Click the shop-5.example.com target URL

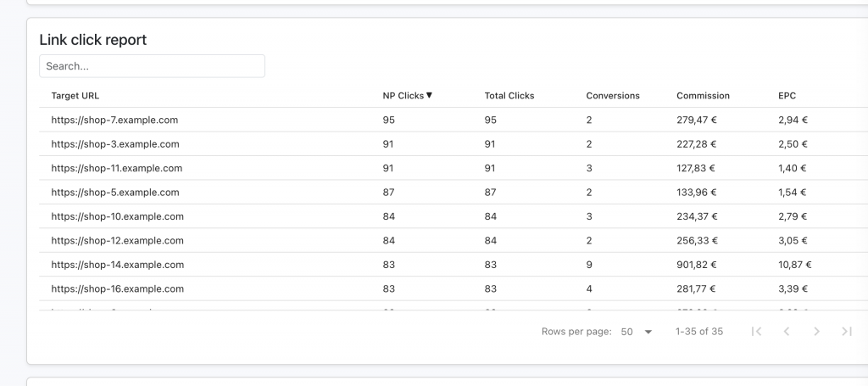point(115,193)
